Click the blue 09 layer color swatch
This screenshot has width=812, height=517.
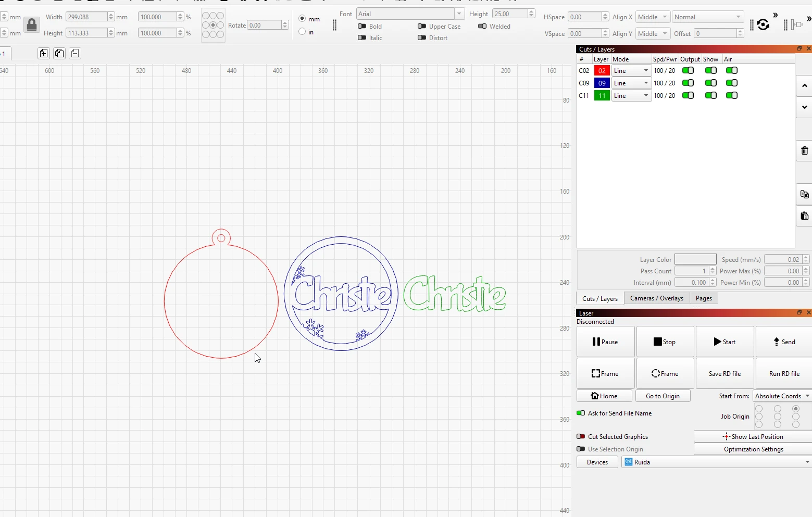pos(602,83)
